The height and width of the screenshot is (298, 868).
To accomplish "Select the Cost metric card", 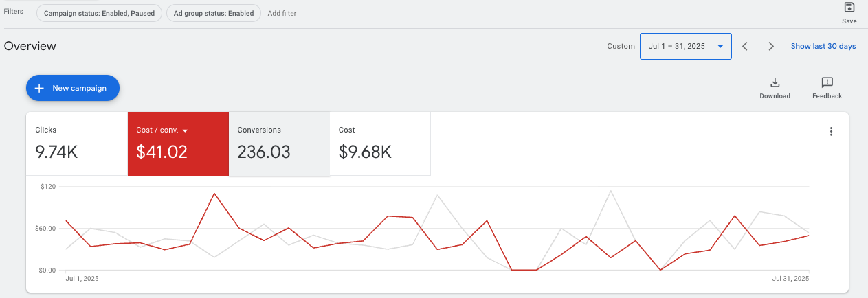I will pyautogui.click(x=380, y=144).
